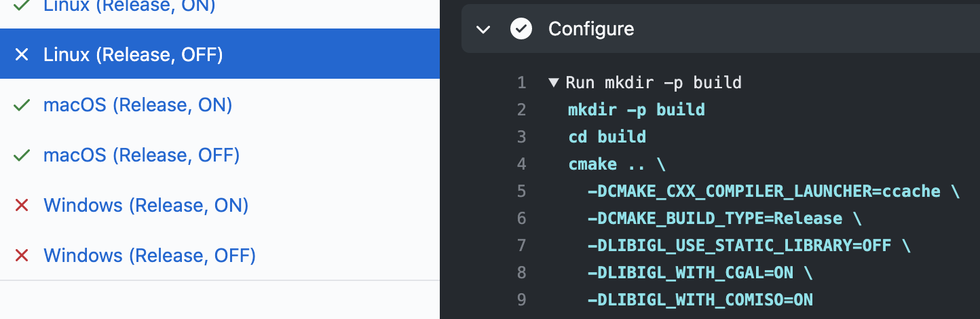
Task: Click line number 4 in the log
Action: pos(521,164)
